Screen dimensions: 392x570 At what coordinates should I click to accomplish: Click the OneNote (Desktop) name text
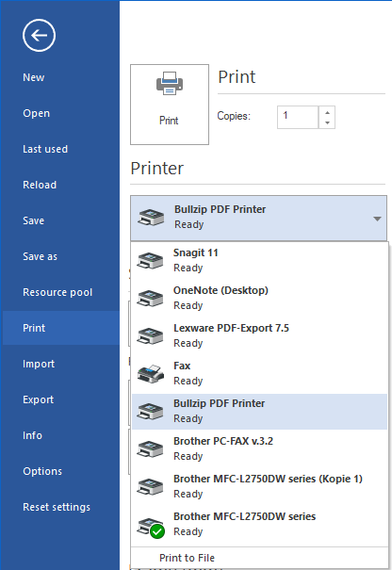pyautogui.click(x=220, y=290)
